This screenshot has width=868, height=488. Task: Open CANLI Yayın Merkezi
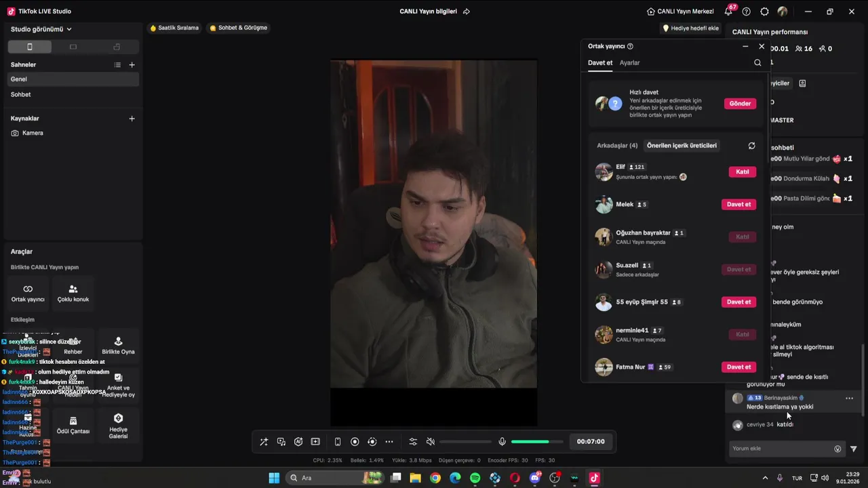tap(680, 12)
